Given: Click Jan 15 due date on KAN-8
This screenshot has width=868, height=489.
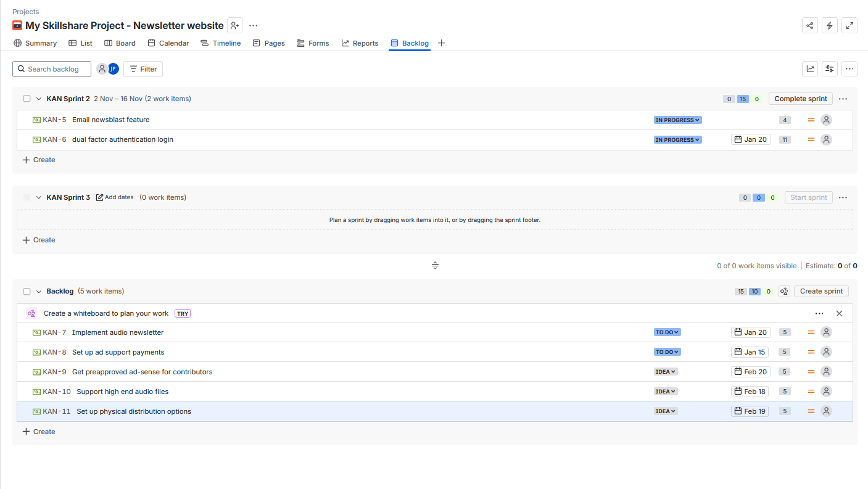Looking at the screenshot, I should (750, 352).
